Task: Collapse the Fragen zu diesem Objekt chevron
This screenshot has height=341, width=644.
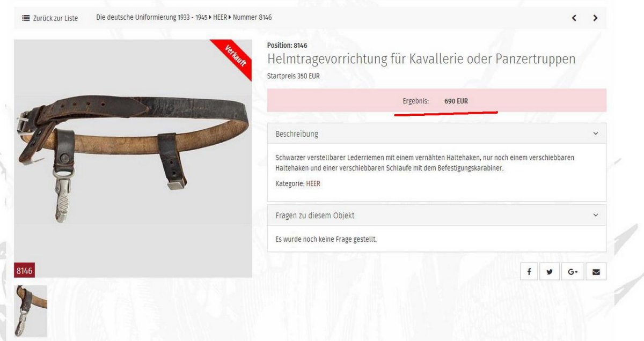Action: (595, 215)
